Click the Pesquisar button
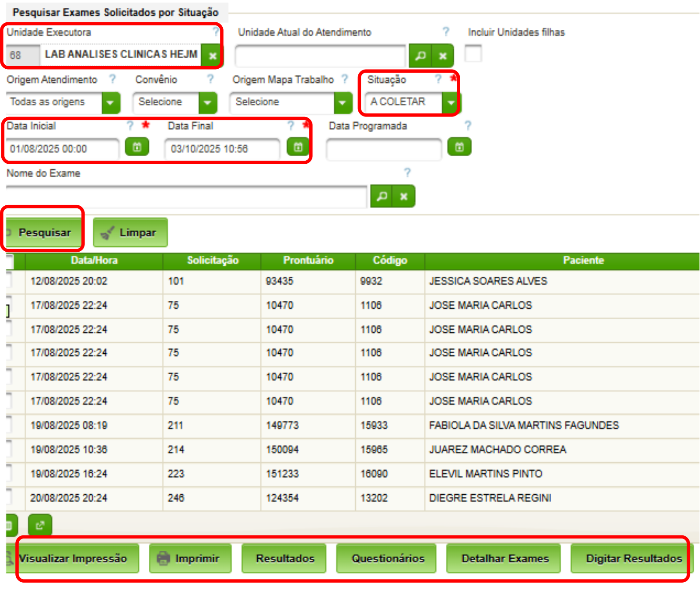Image resolution: width=700 pixels, height=591 pixels. (x=42, y=232)
